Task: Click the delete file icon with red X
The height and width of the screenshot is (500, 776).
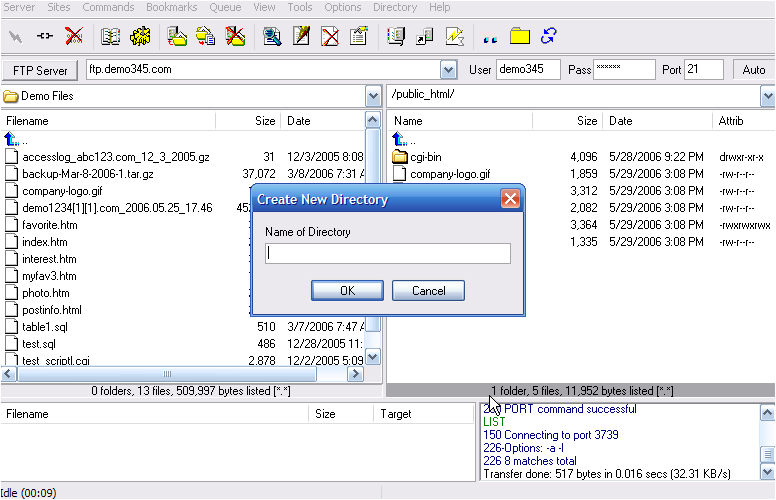Action: coord(330,37)
